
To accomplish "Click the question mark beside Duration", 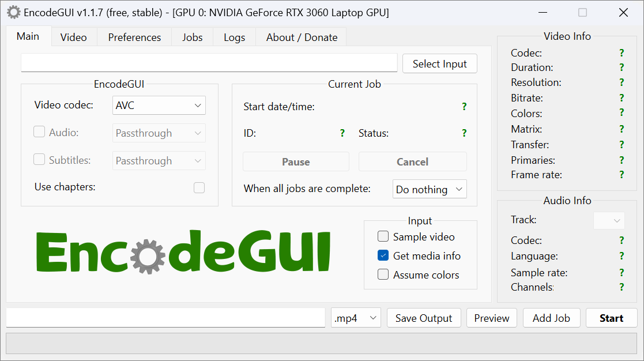I will [622, 67].
